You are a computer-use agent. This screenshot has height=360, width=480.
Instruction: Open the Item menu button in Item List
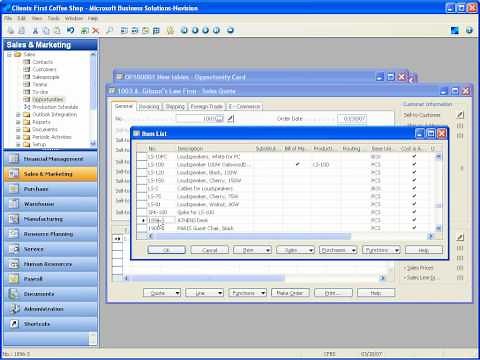(252, 250)
